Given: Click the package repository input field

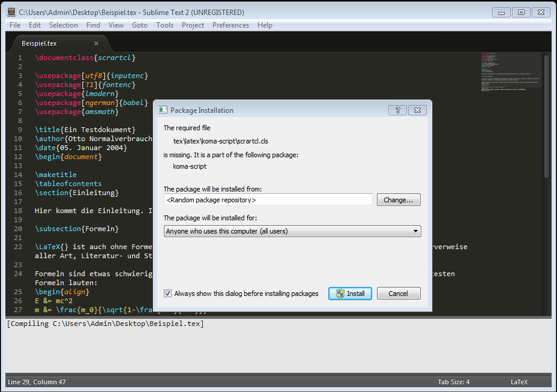Looking at the screenshot, I should [x=268, y=200].
